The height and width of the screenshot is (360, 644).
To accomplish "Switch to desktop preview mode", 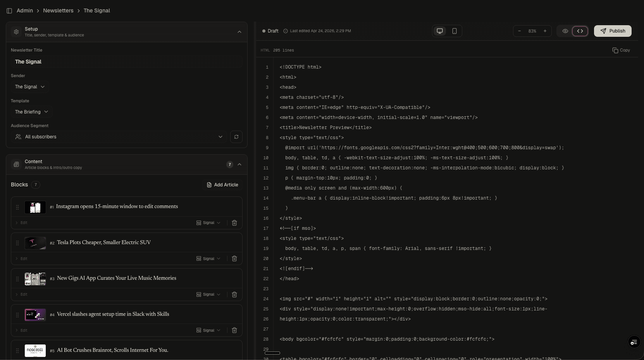I will click(440, 31).
